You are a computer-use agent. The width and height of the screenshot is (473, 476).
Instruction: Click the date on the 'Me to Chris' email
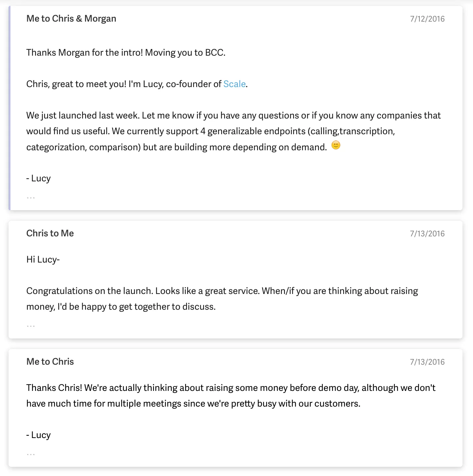click(x=427, y=362)
